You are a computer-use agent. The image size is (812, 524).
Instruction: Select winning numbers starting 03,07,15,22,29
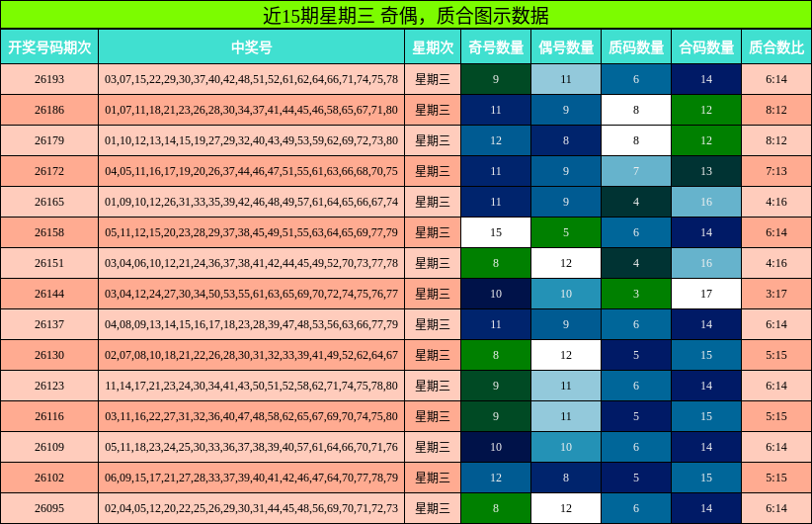251,79
